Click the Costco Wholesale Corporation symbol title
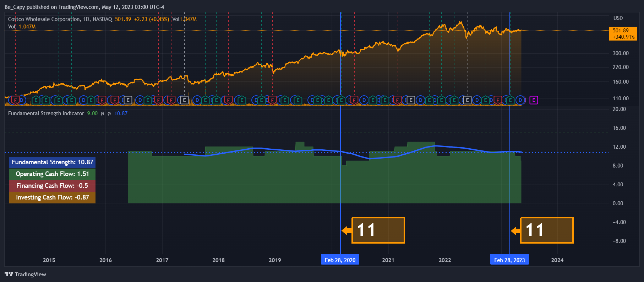The image size is (644, 282). pos(44,19)
